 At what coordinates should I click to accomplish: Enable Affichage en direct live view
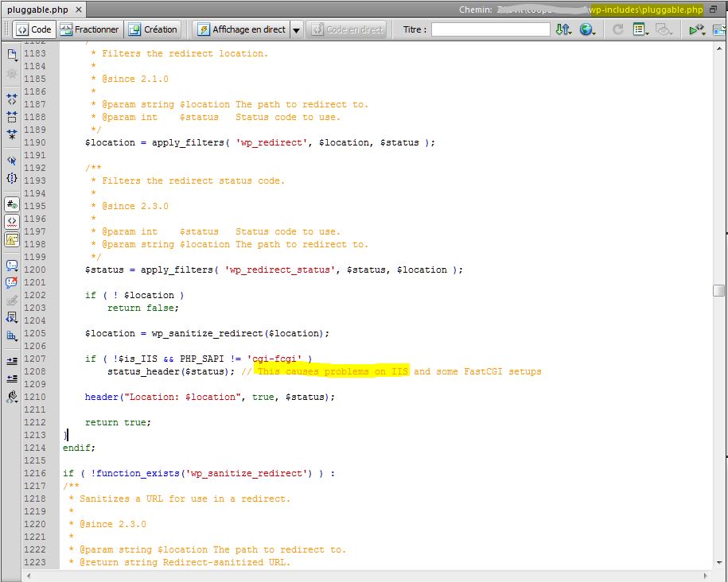pyautogui.click(x=241, y=29)
